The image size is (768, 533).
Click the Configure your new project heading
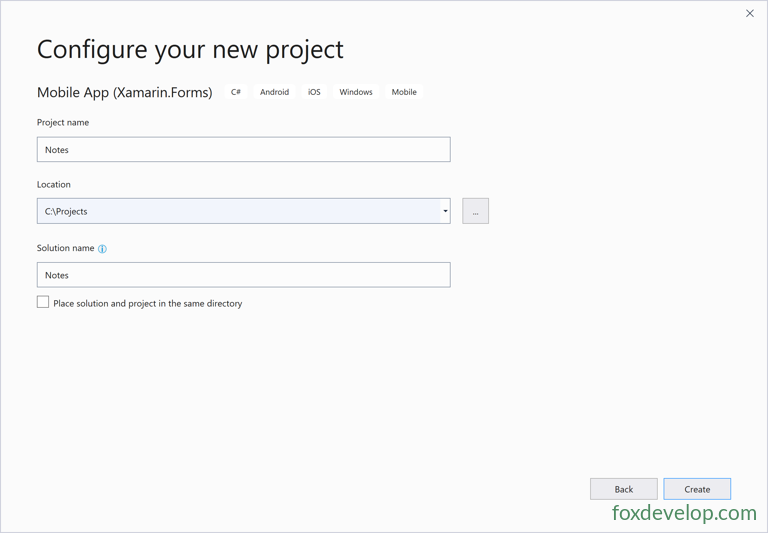coord(190,50)
